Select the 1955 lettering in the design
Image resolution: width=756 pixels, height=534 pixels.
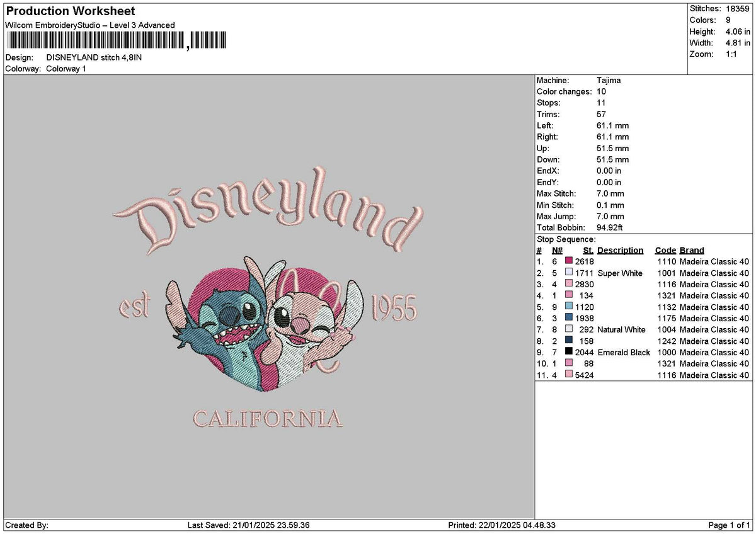395,309
